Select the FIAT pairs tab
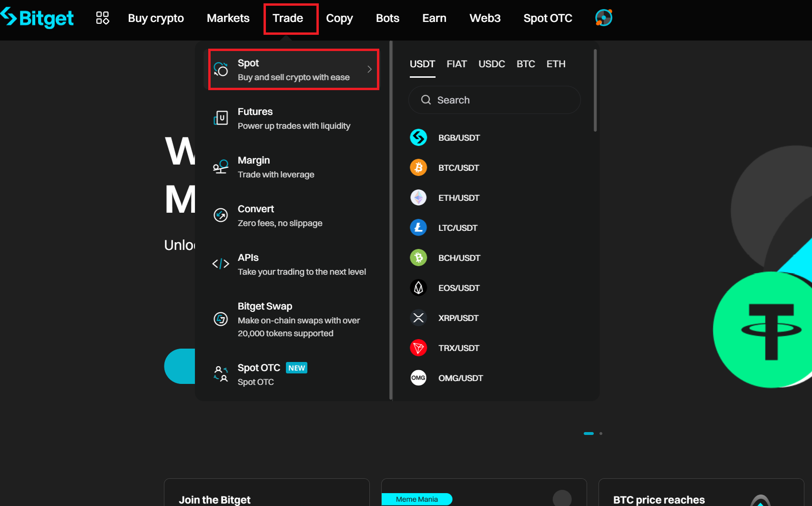The image size is (812, 506). click(x=457, y=64)
